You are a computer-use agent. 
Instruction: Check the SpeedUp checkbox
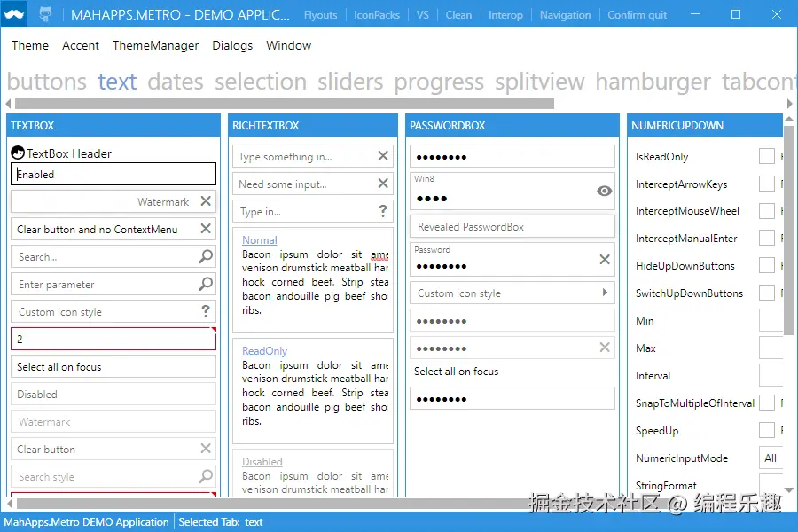pos(766,430)
